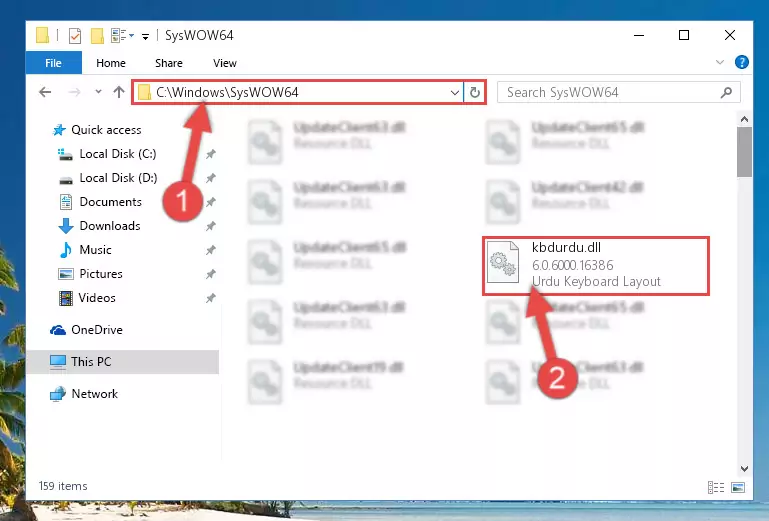This screenshot has width=769, height=521.
Task: Click the This PC monitor icon
Action: pos(58,362)
